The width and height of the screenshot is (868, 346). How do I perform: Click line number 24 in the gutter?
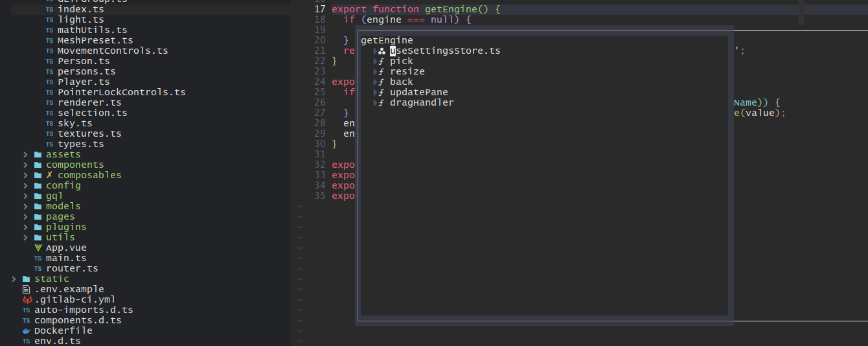(319, 82)
